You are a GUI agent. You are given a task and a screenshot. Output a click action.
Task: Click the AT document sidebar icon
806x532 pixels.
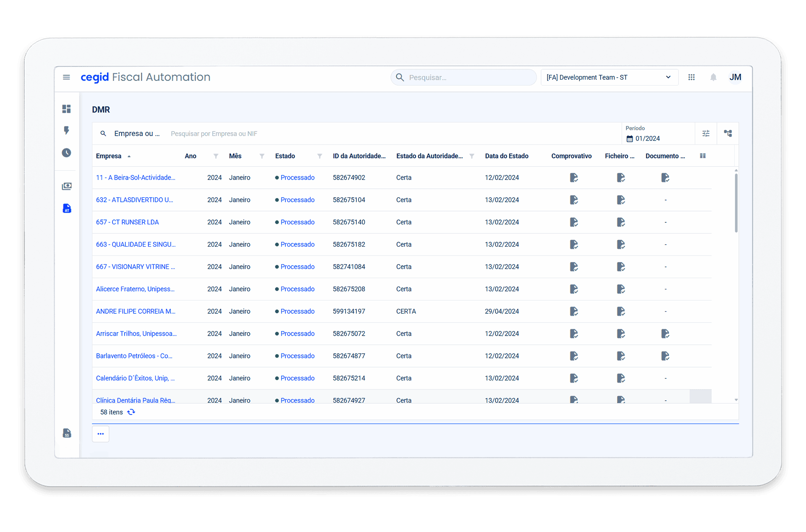pos(67,209)
